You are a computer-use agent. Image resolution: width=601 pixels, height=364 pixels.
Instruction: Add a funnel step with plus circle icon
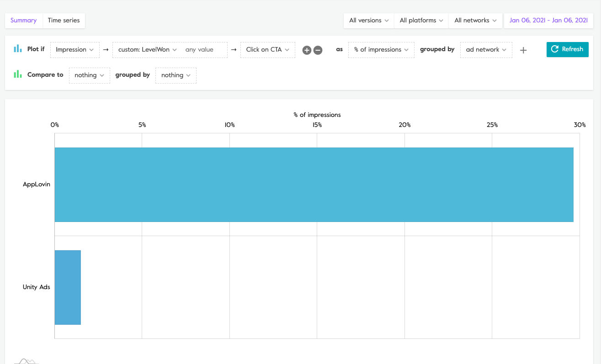click(x=307, y=50)
